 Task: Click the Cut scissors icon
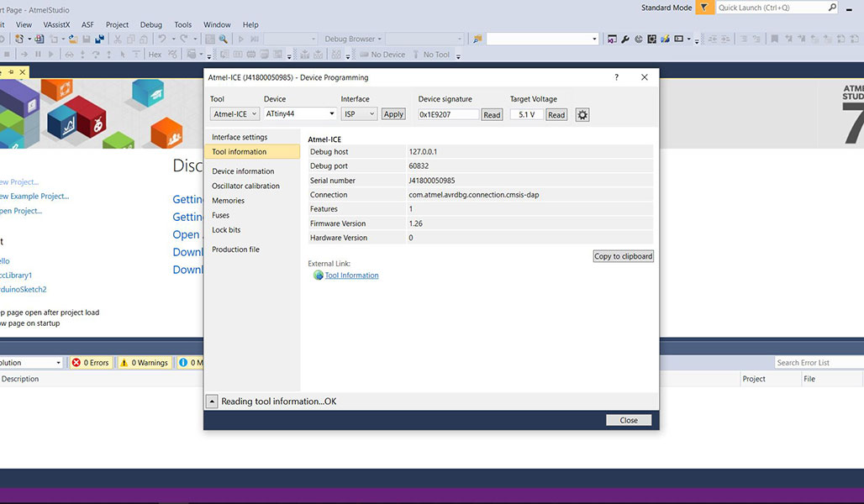118,39
